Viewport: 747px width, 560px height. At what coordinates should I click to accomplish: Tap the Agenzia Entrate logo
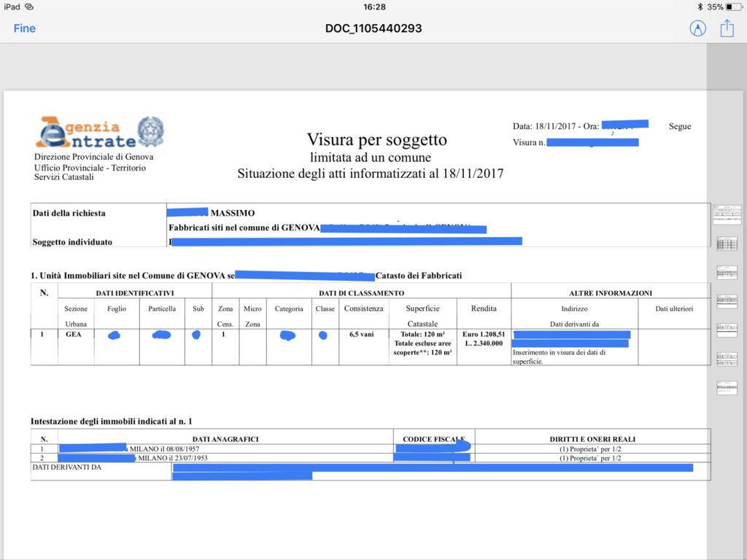[85, 133]
